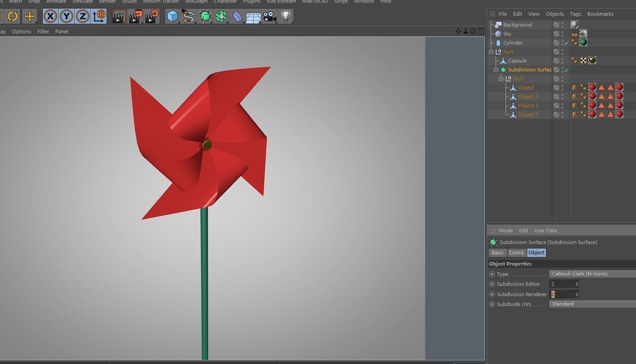
Task: Render to Picture Viewer icon
Action: [x=135, y=17]
